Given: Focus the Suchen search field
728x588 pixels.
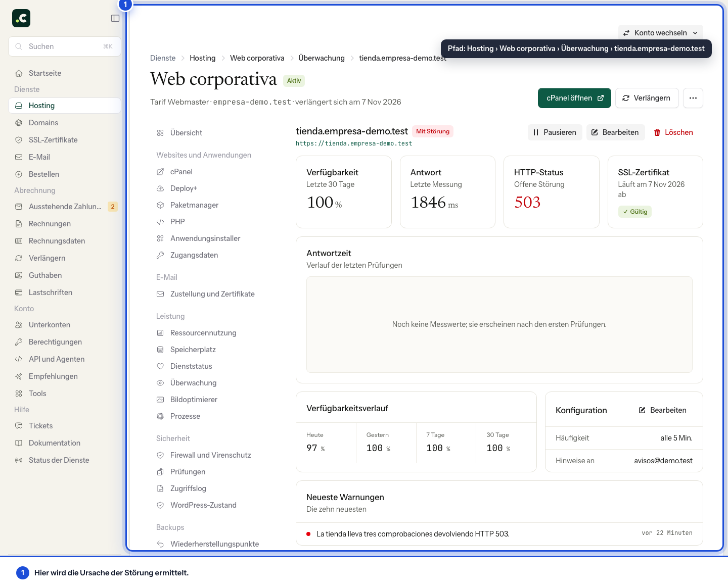Looking at the screenshot, I should pos(65,46).
